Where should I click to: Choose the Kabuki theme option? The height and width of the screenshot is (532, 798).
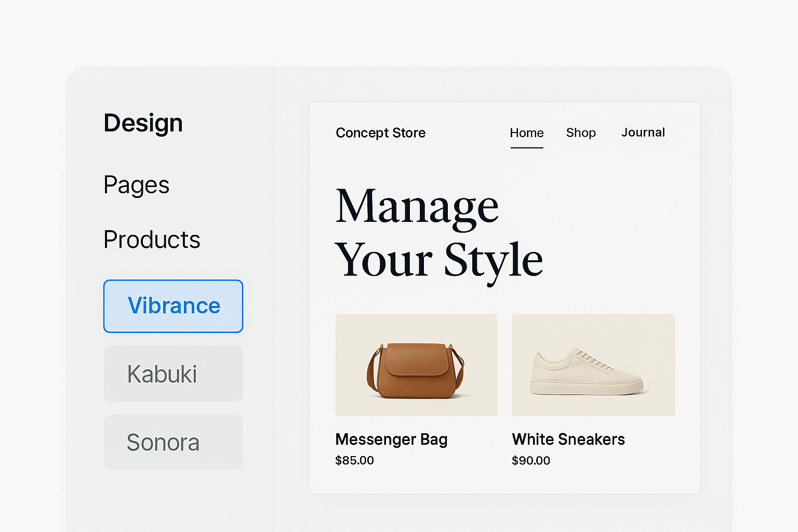click(173, 374)
